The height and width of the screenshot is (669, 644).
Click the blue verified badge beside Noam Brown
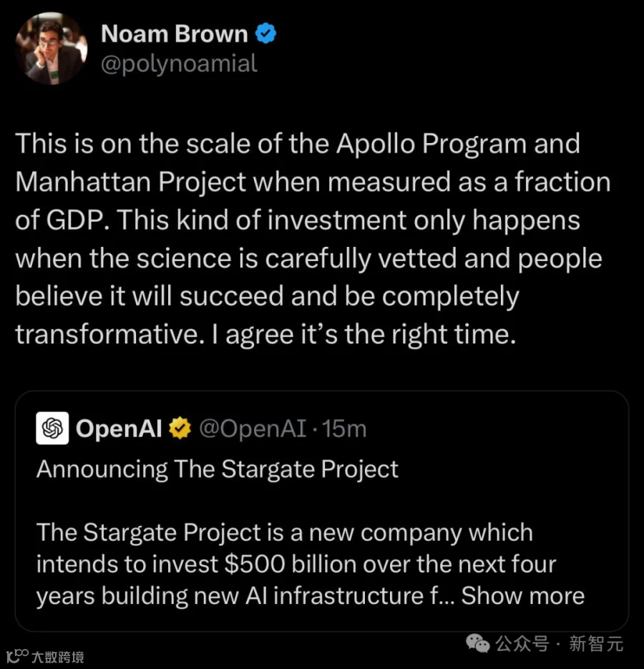[x=266, y=34]
